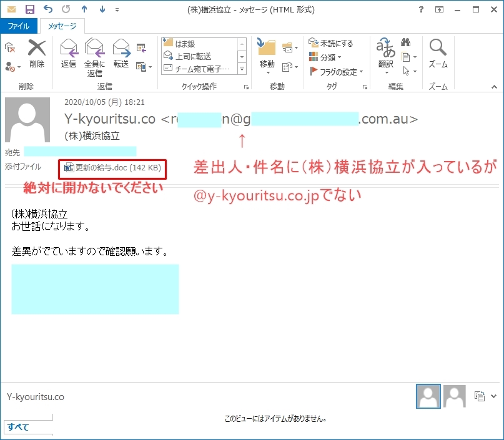Click the 削除 delete button

point(37,54)
